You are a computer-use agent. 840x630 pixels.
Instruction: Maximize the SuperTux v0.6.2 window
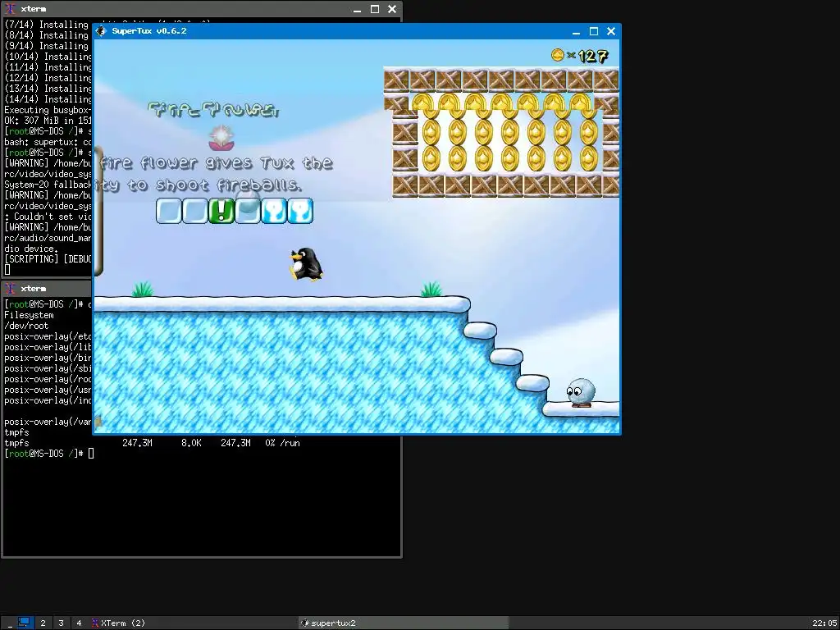(x=594, y=32)
